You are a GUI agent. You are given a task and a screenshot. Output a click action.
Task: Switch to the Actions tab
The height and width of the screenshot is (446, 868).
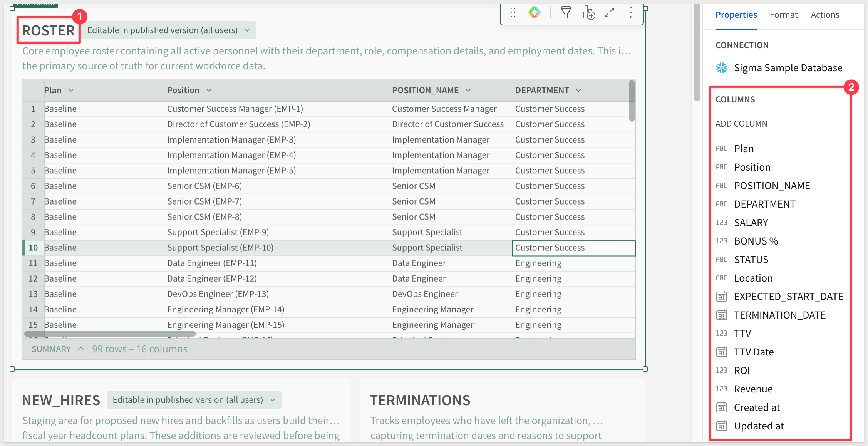click(825, 15)
